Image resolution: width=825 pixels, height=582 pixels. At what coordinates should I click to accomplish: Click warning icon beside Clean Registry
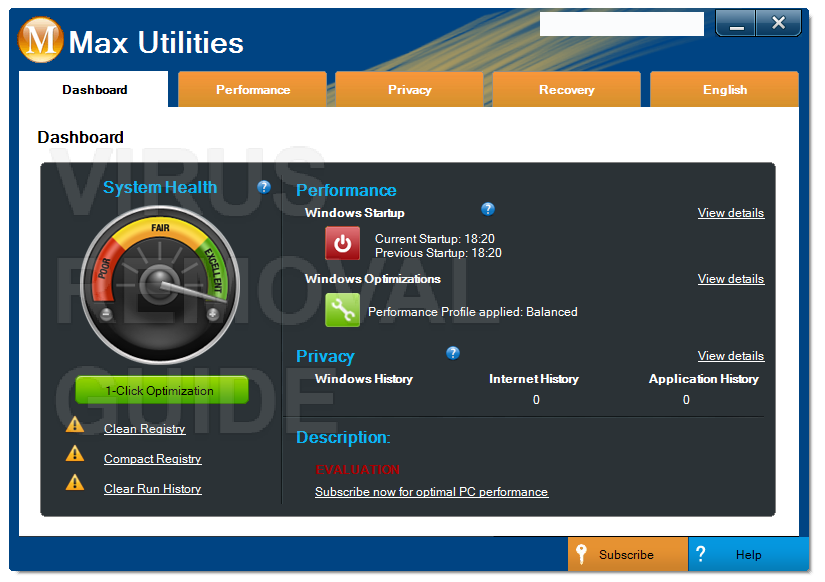75,425
